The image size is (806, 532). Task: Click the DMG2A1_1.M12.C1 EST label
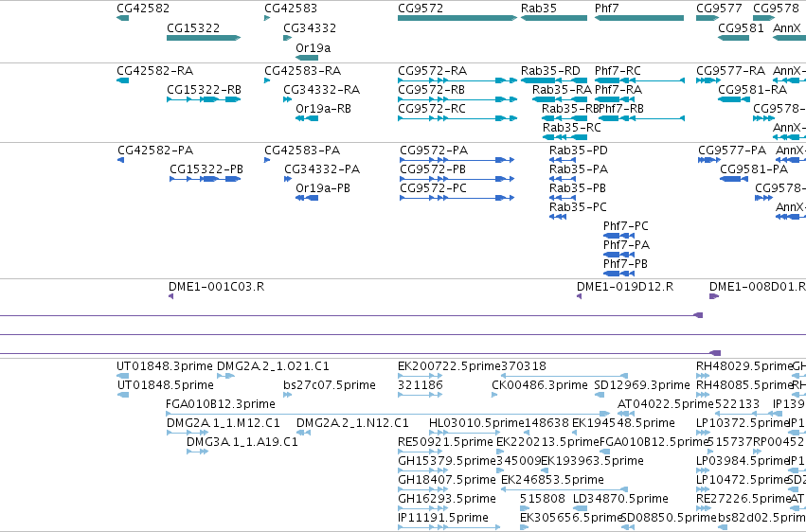(223, 422)
